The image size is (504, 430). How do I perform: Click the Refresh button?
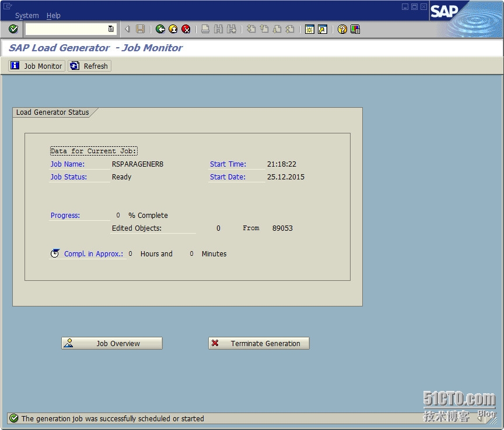point(89,66)
